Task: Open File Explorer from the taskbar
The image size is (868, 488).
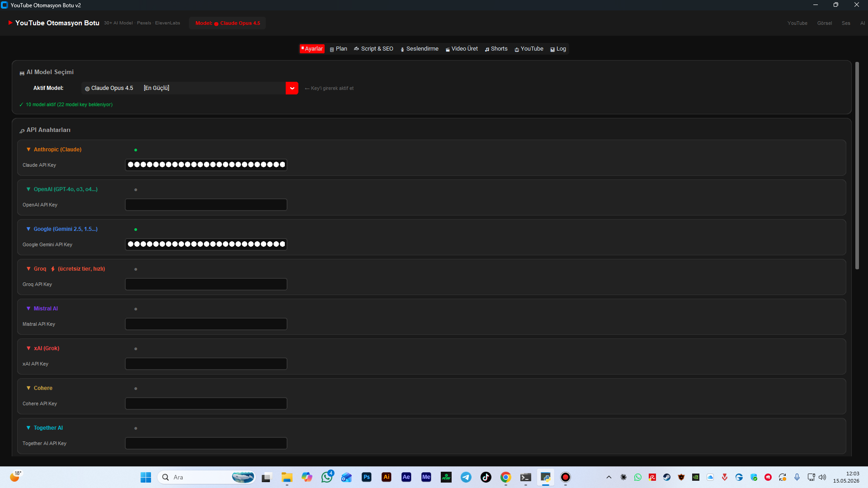Action: coord(287,477)
